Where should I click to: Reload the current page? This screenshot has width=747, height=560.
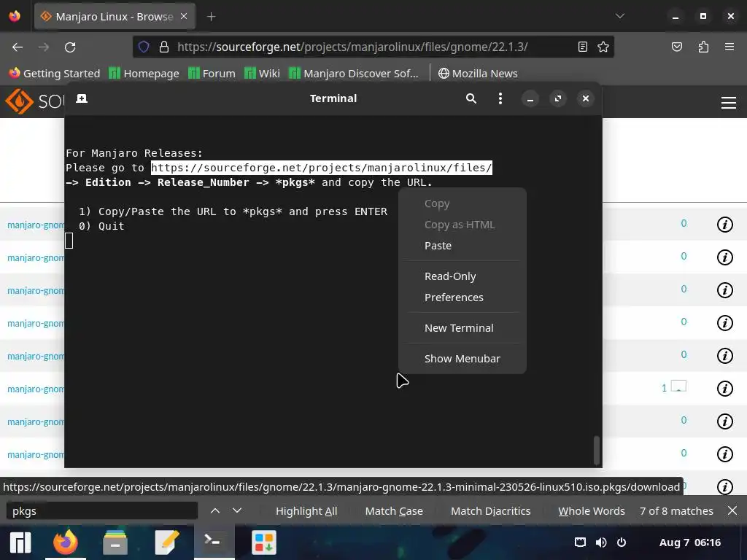[70, 47]
